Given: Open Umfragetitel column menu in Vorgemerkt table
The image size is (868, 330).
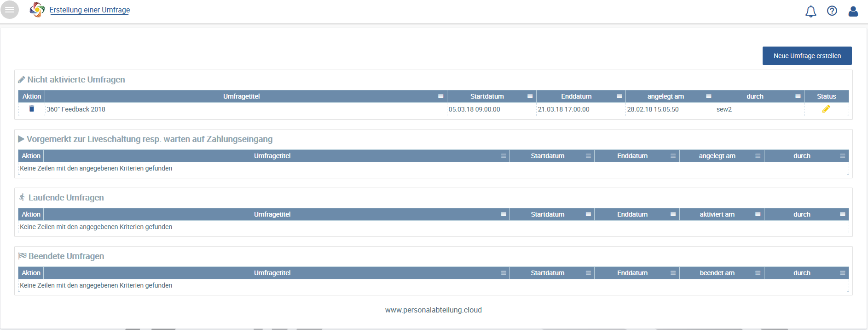Looking at the screenshot, I should (503, 156).
